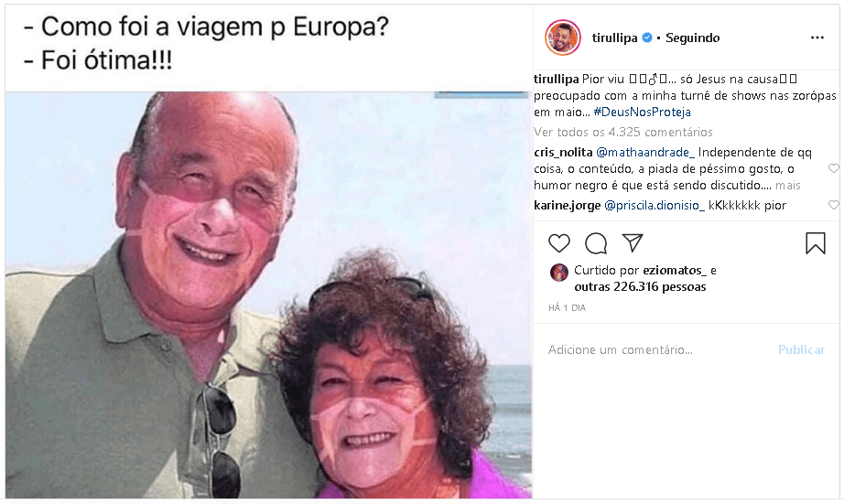Screen dimensions: 844x504
Task: Open list of outras 226.316 pessoas
Action: (x=640, y=287)
